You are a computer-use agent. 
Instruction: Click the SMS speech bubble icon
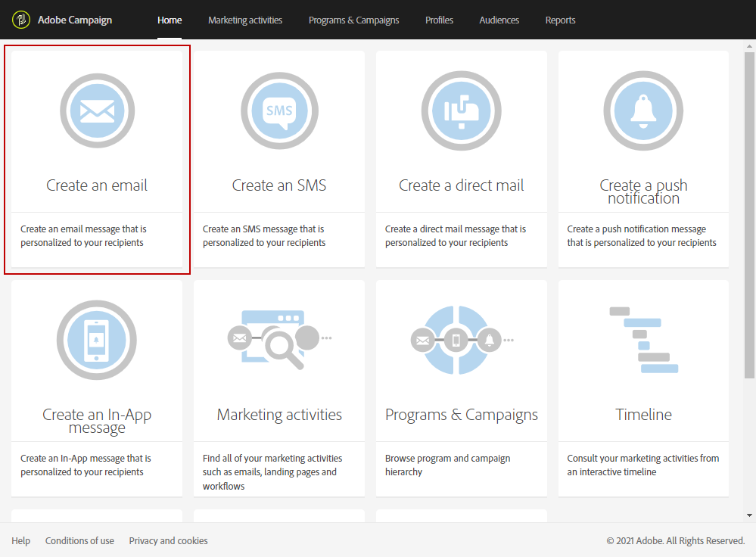click(x=280, y=111)
